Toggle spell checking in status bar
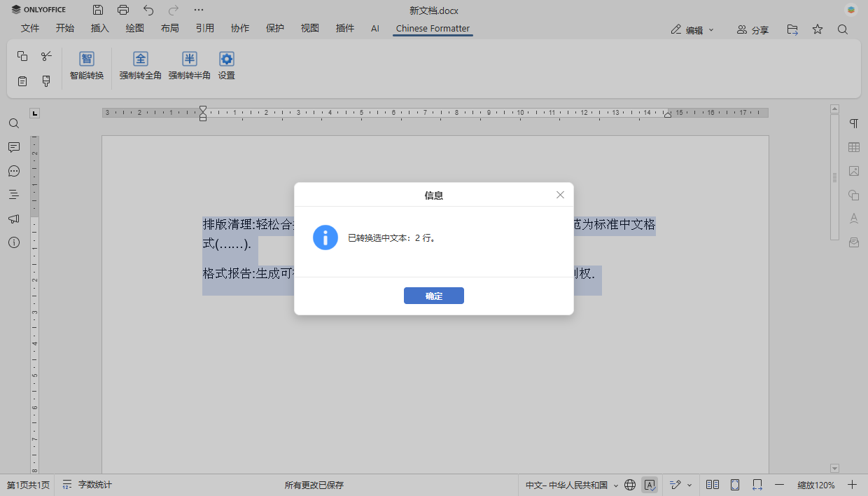 (650, 485)
